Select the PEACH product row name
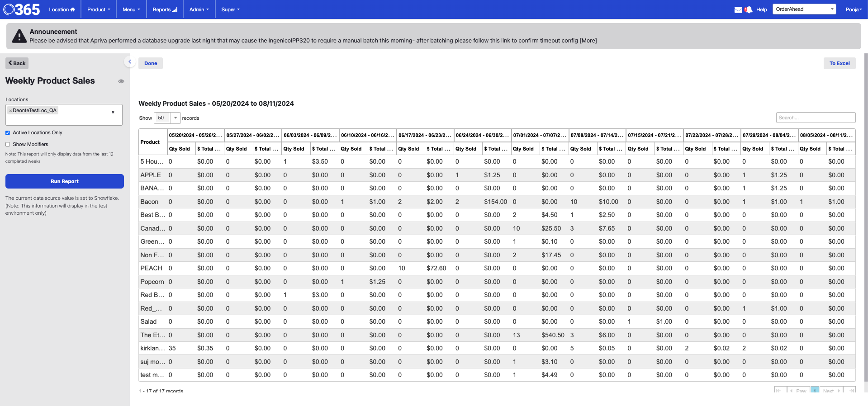 (151, 268)
